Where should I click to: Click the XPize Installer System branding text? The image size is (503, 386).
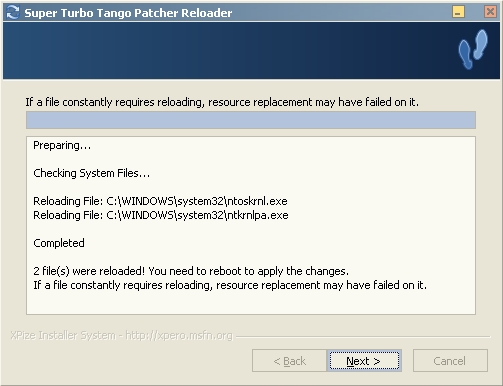tap(121, 335)
